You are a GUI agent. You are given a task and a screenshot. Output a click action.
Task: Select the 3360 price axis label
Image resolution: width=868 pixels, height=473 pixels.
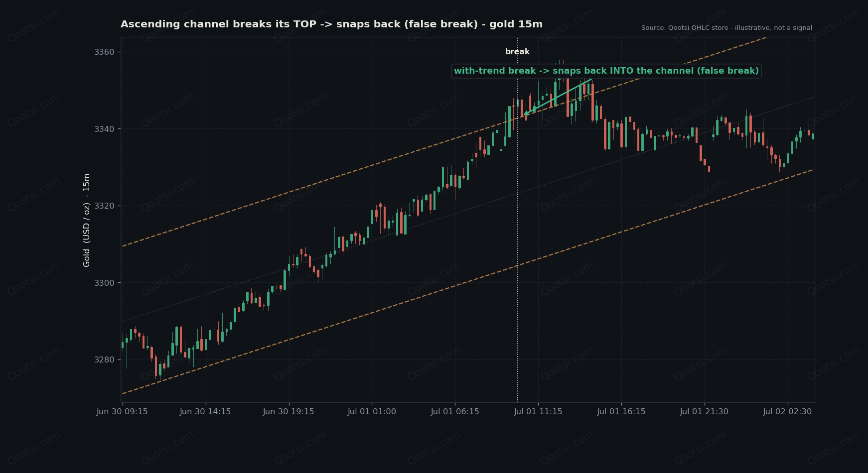point(104,52)
